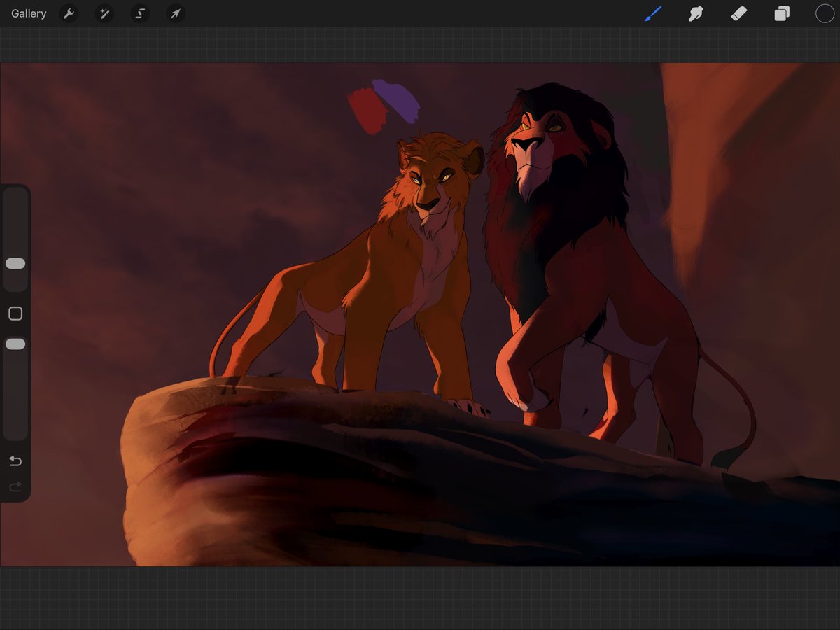Click the red paint swatch on the canvas

(x=367, y=111)
